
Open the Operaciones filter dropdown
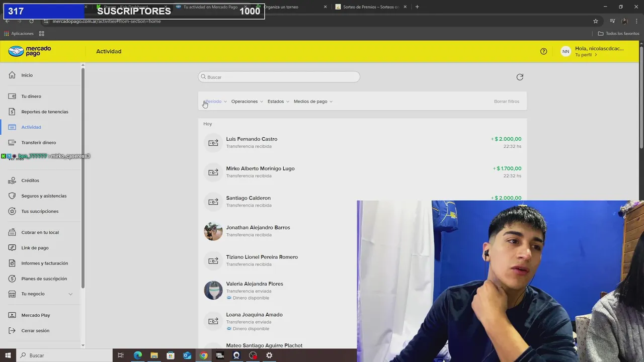click(247, 102)
